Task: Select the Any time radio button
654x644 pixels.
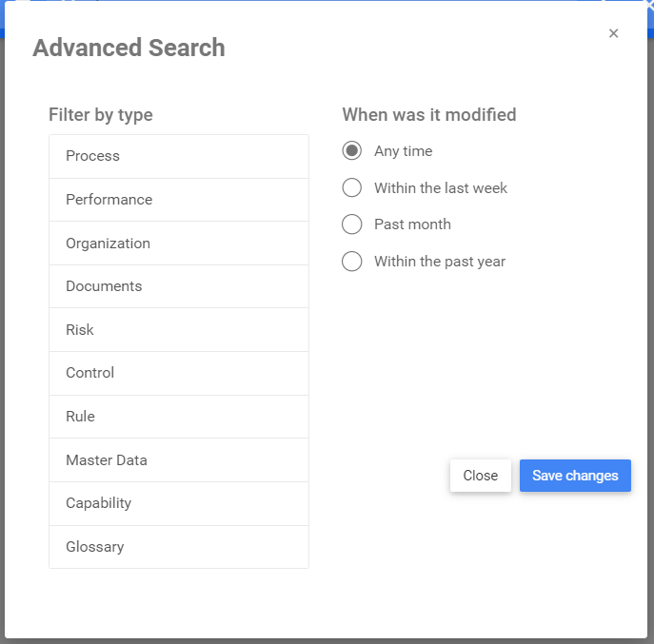Action: coord(352,151)
